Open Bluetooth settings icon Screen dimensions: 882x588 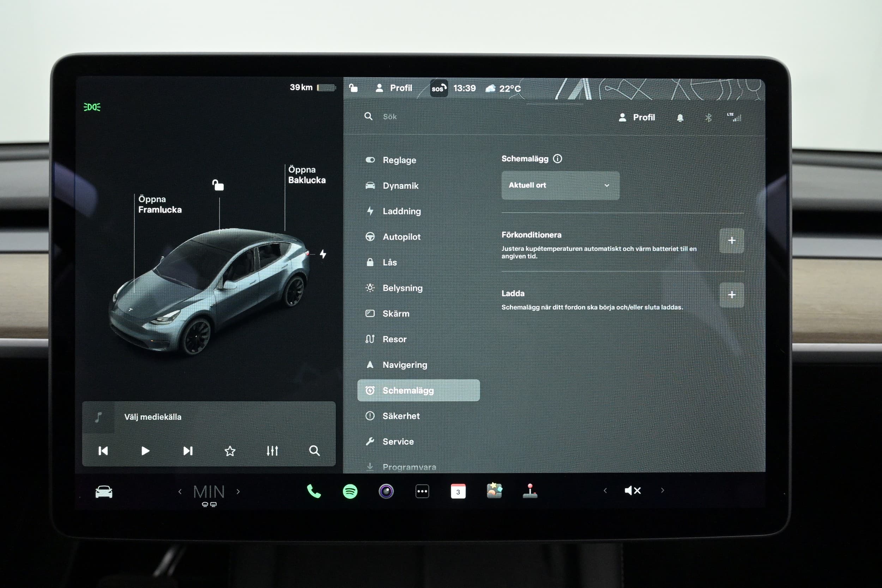[708, 118]
